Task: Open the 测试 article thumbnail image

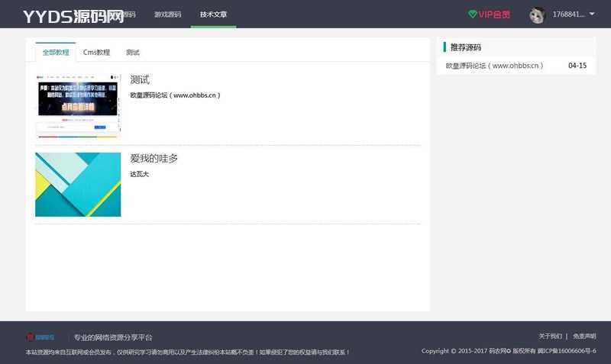Action: pyautogui.click(x=78, y=105)
